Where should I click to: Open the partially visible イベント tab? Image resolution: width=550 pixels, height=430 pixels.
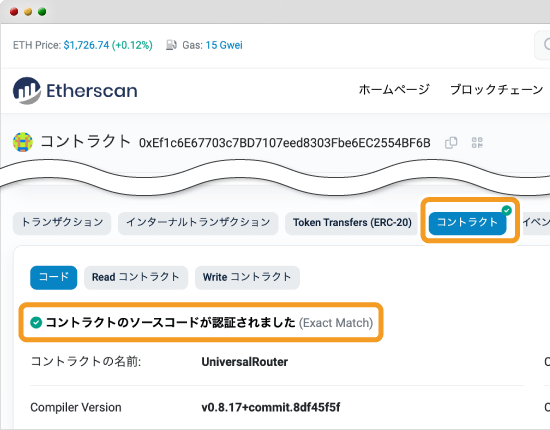[x=536, y=223]
